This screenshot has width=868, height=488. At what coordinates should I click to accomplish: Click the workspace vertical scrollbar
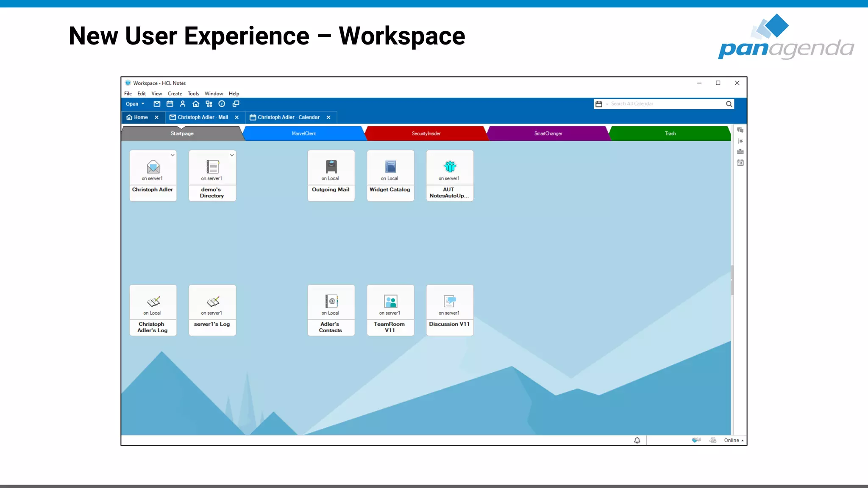732,280
